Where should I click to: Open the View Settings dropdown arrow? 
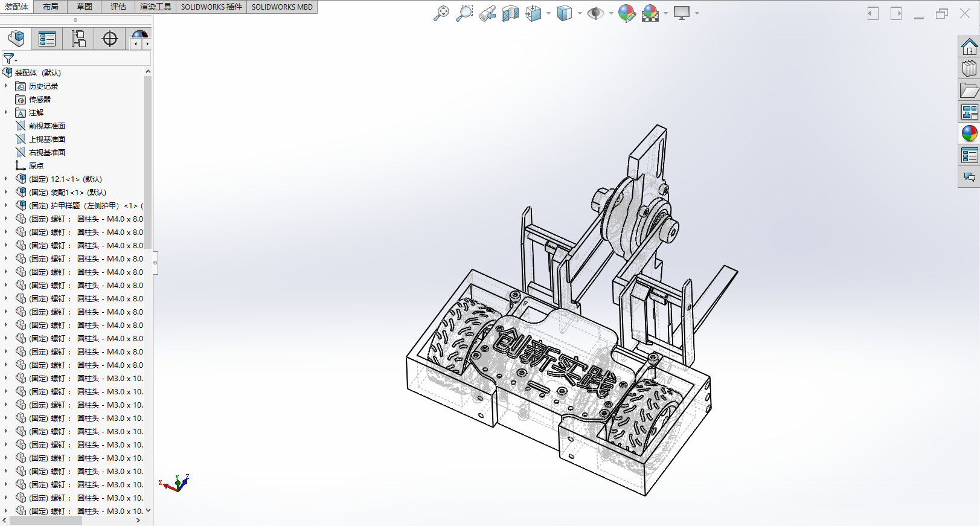click(x=697, y=13)
